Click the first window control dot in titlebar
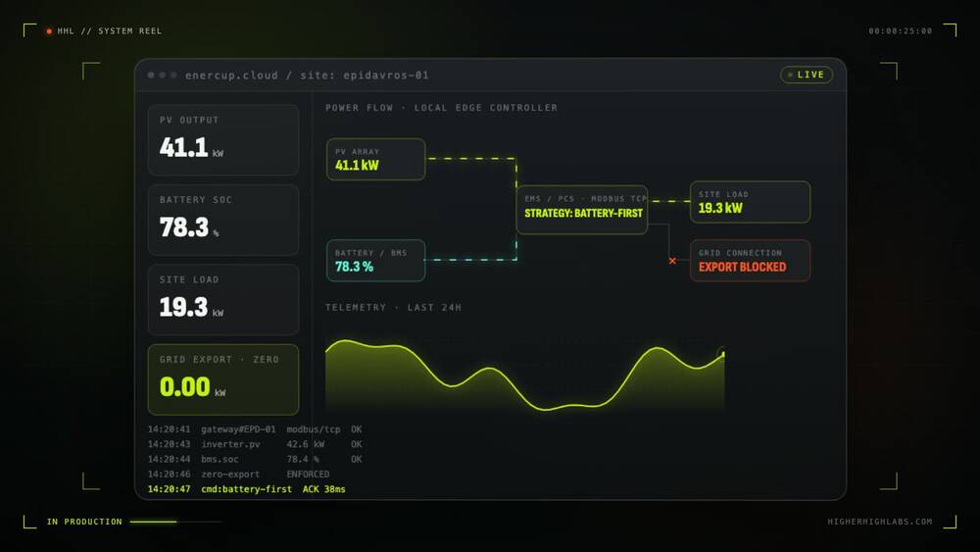This screenshot has height=552, width=980. click(x=151, y=75)
